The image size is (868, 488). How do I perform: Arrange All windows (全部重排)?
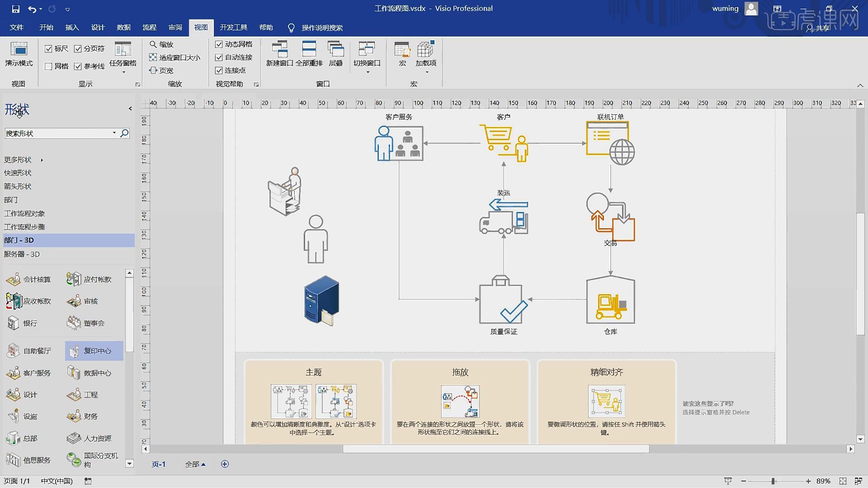point(309,54)
